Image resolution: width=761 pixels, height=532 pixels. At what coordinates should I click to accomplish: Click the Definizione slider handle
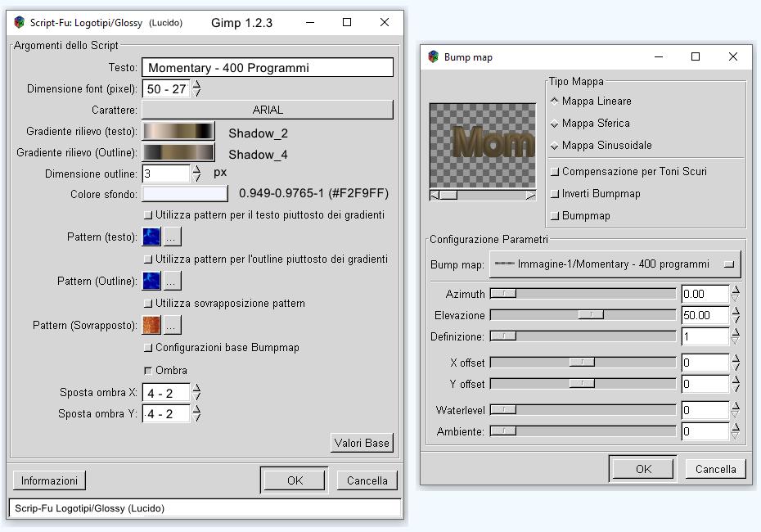[503, 336]
